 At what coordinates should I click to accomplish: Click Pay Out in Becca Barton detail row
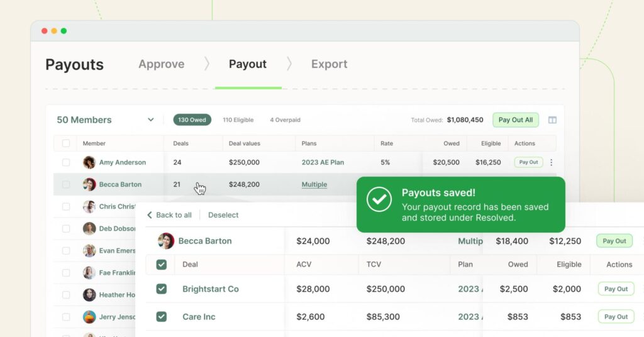tap(614, 241)
